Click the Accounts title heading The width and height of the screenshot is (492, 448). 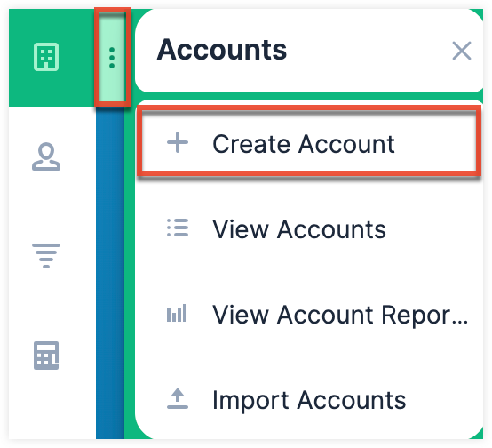(221, 50)
